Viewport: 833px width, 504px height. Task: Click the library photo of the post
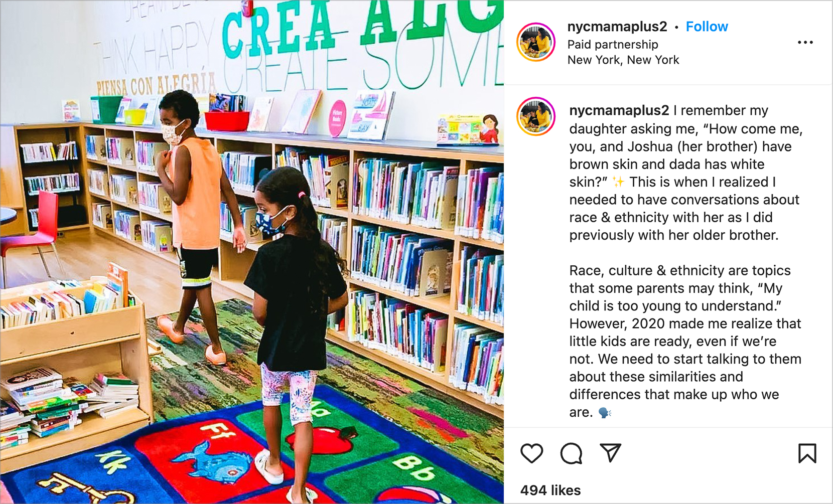tap(252, 252)
